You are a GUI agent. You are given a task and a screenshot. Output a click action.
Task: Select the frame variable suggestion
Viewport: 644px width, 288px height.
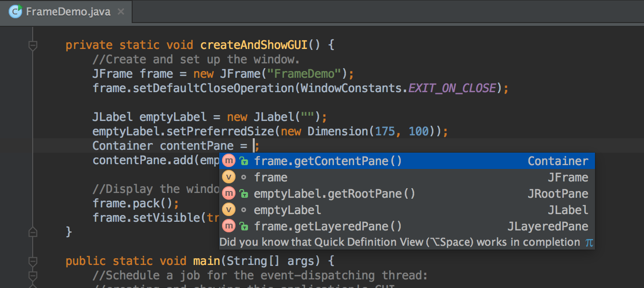click(271, 177)
